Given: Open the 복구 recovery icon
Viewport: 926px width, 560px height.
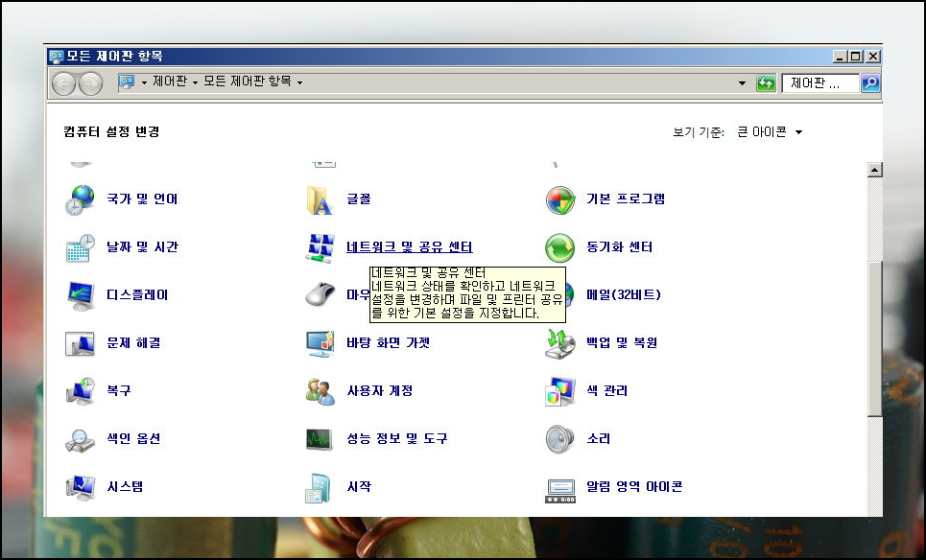Looking at the screenshot, I should click(x=80, y=391).
